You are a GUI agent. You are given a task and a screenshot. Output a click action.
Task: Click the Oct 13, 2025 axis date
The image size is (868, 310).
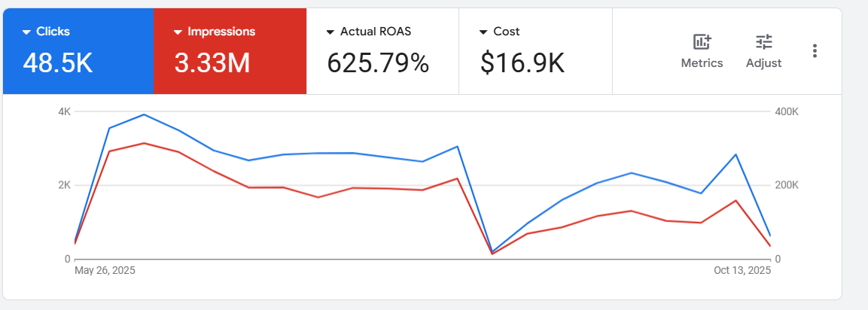743,271
